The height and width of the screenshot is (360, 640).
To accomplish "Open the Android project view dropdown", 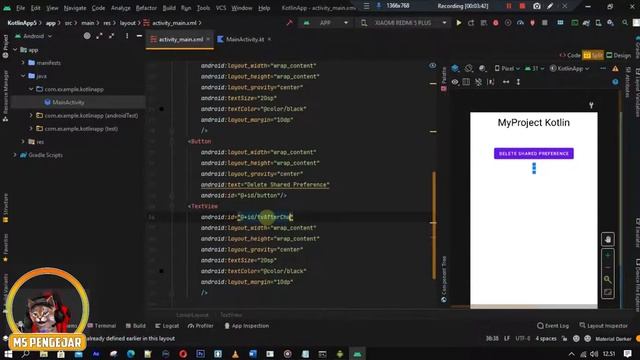I will (33, 36).
